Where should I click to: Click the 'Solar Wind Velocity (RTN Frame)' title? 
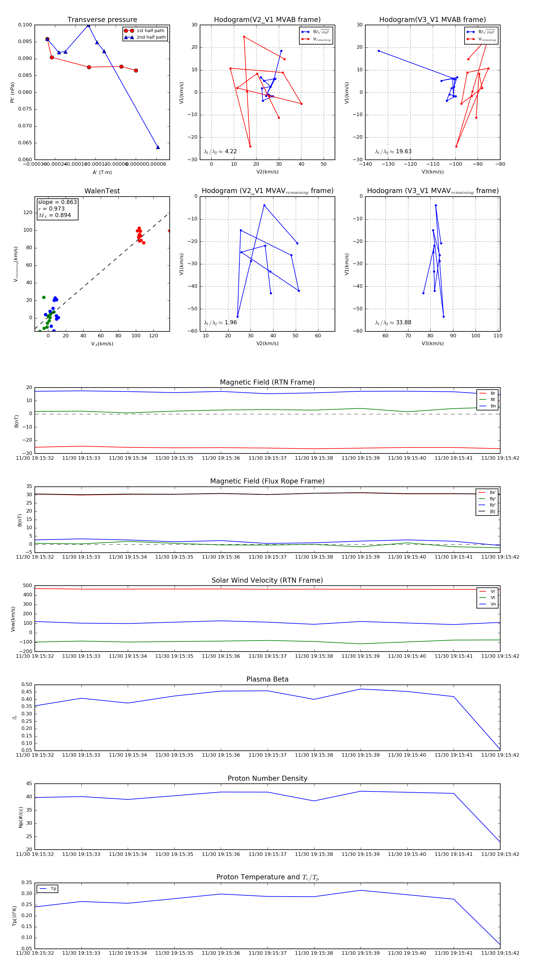(x=267, y=580)
